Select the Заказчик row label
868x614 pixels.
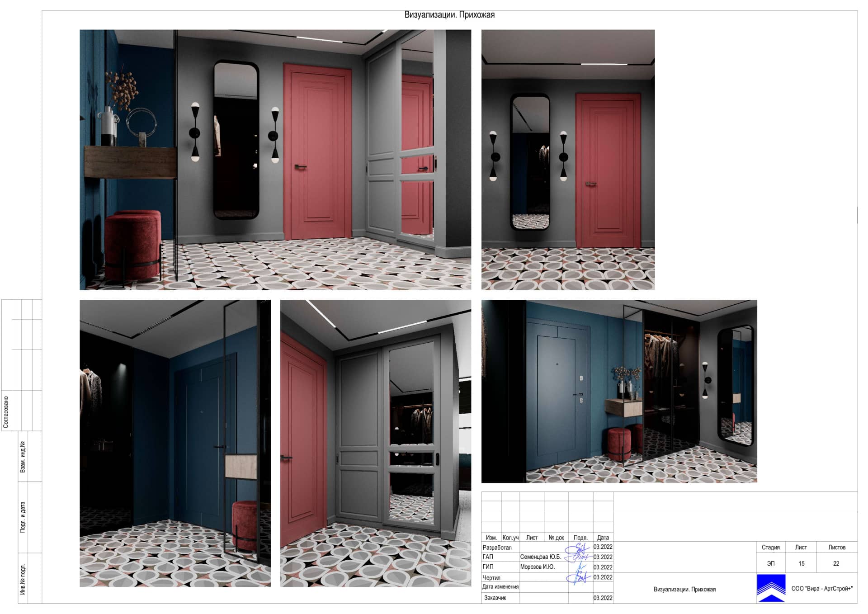click(x=495, y=598)
